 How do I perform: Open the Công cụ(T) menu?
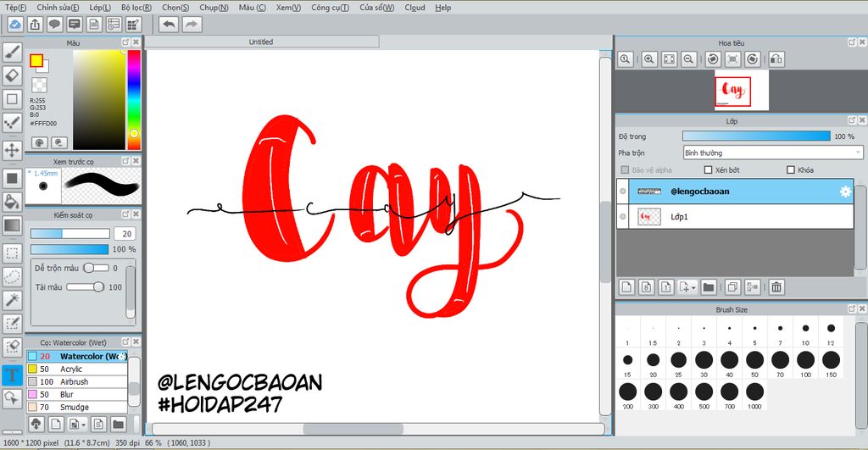coord(330,7)
